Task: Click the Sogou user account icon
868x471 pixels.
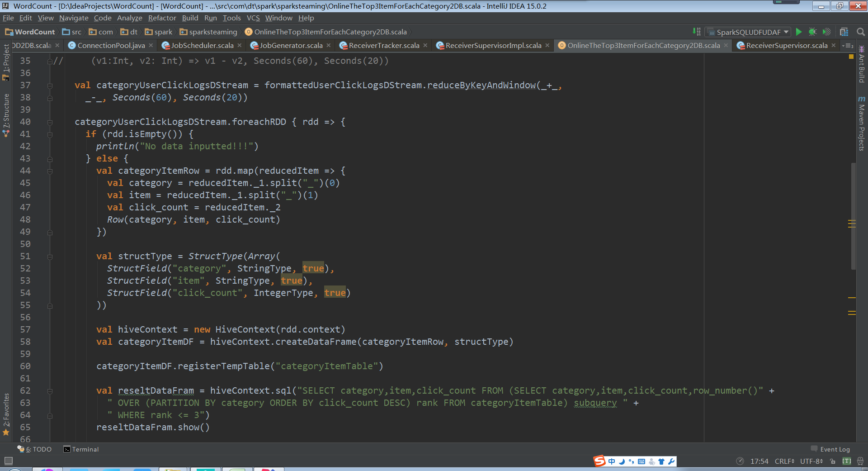Action: coord(651,461)
